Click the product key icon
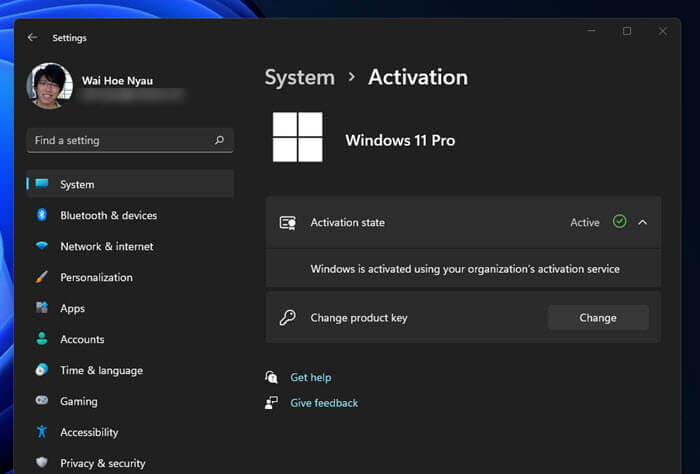 [288, 318]
